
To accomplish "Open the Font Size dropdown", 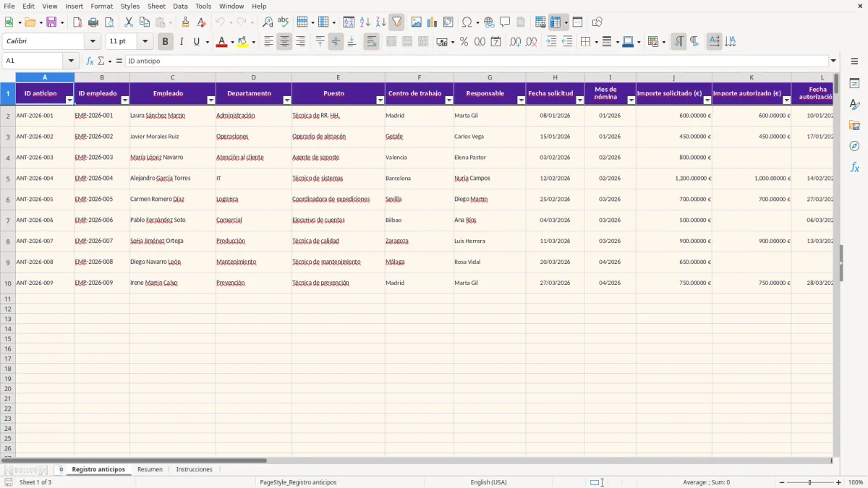I will coord(145,42).
